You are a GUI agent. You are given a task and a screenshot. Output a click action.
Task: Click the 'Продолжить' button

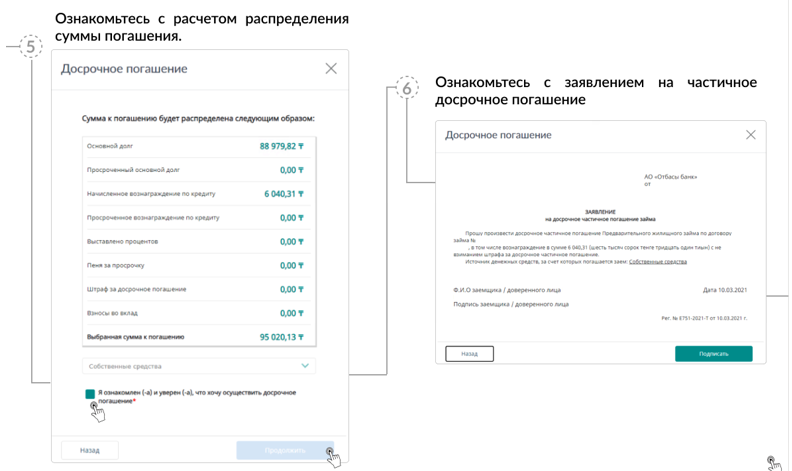point(285,450)
